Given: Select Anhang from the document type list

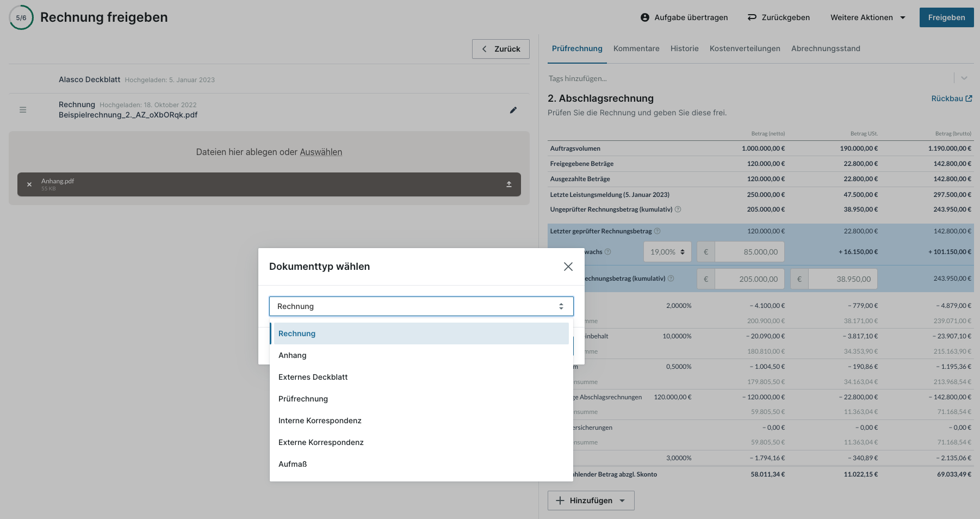Looking at the screenshot, I should (293, 355).
